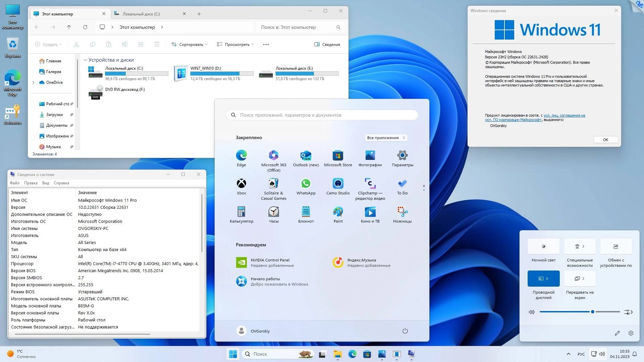Select Локальный диск (E:) drive

(x=299, y=73)
